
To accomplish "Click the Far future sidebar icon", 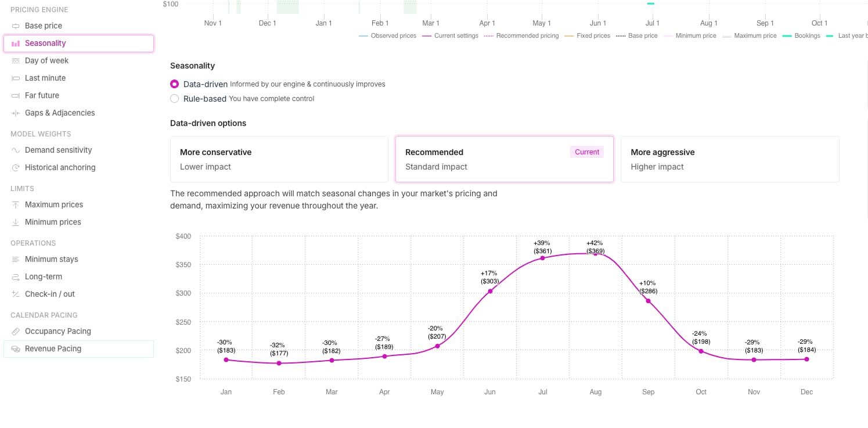I will coord(16,96).
